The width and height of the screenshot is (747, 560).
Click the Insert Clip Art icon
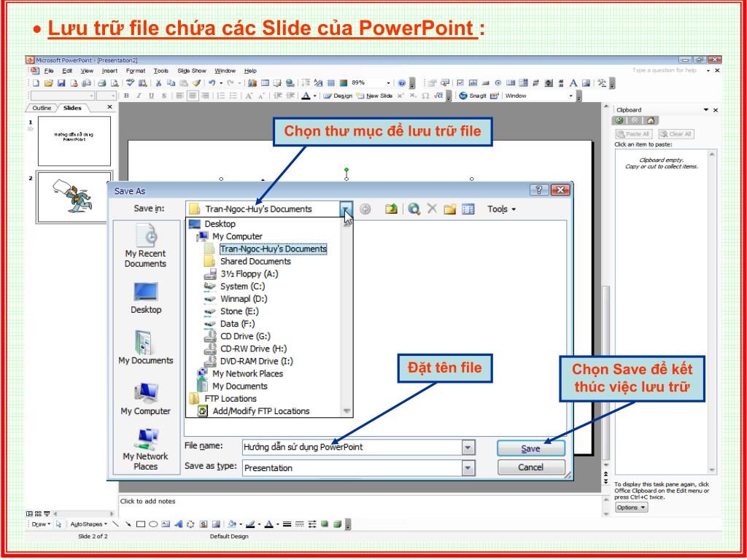point(204,524)
